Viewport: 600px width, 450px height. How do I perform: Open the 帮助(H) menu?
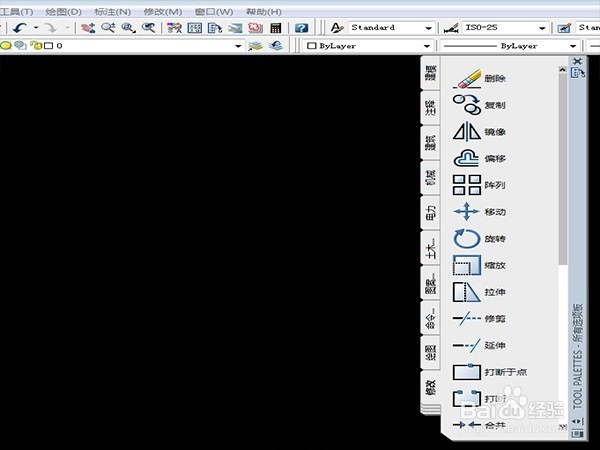pyautogui.click(x=264, y=12)
